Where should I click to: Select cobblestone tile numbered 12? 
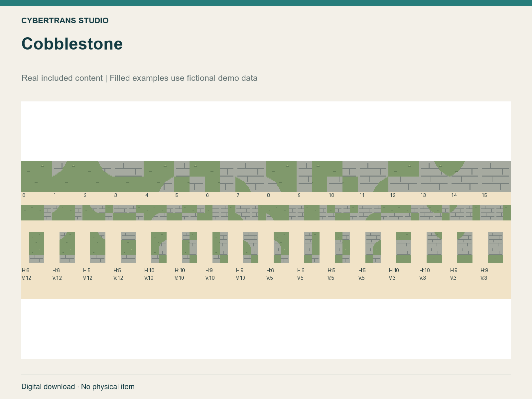(x=404, y=177)
